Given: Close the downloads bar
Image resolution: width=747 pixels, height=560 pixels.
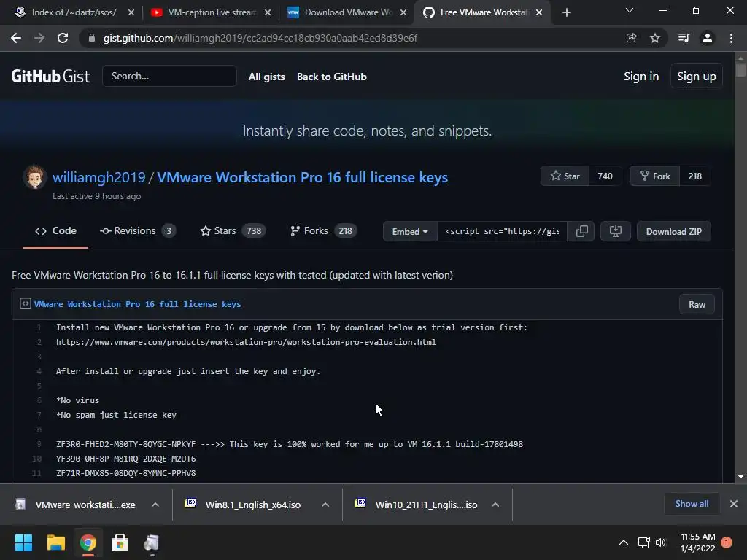Looking at the screenshot, I should click(734, 504).
